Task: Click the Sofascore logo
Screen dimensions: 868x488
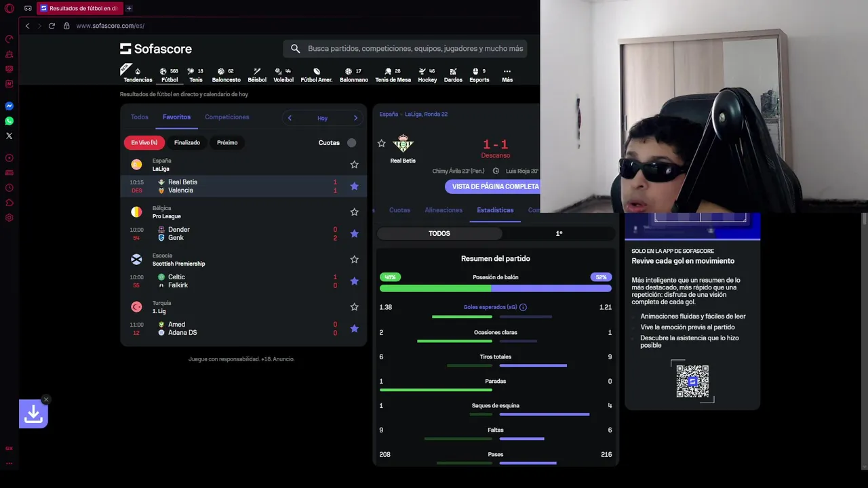Action: pos(156,49)
